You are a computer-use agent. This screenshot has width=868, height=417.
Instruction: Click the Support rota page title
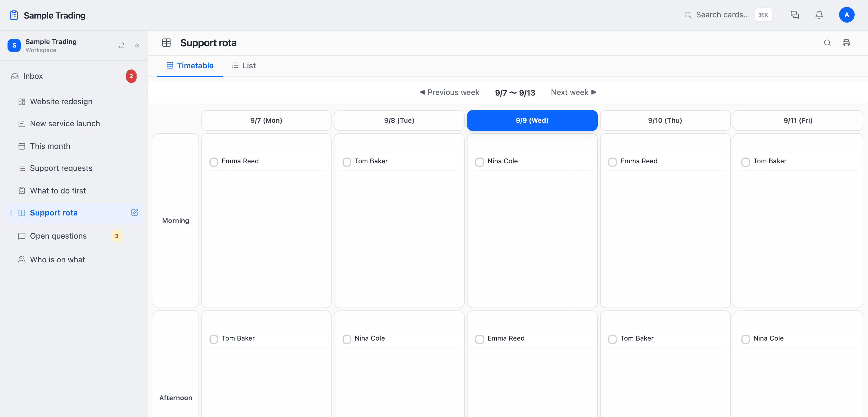[x=208, y=43]
